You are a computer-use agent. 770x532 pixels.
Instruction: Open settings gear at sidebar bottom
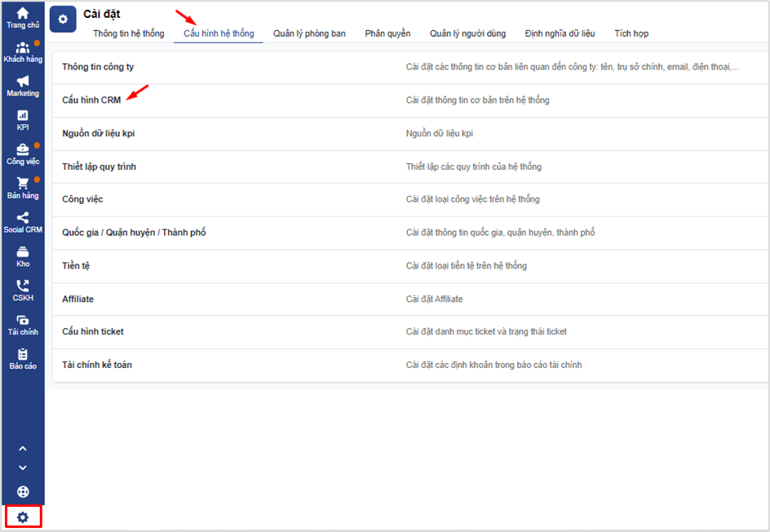pyautogui.click(x=23, y=516)
